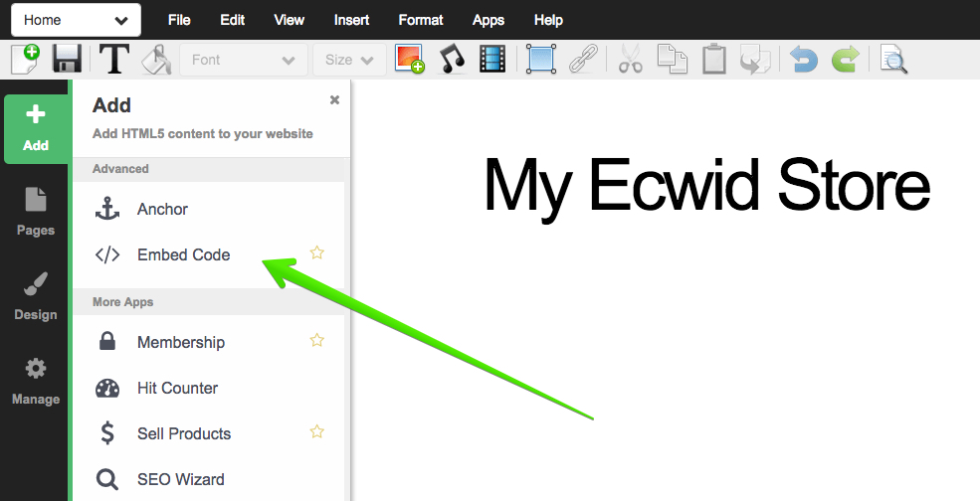This screenshot has height=501, width=980.
Task: Expand the Size dropdown
Action: (349, 60)
